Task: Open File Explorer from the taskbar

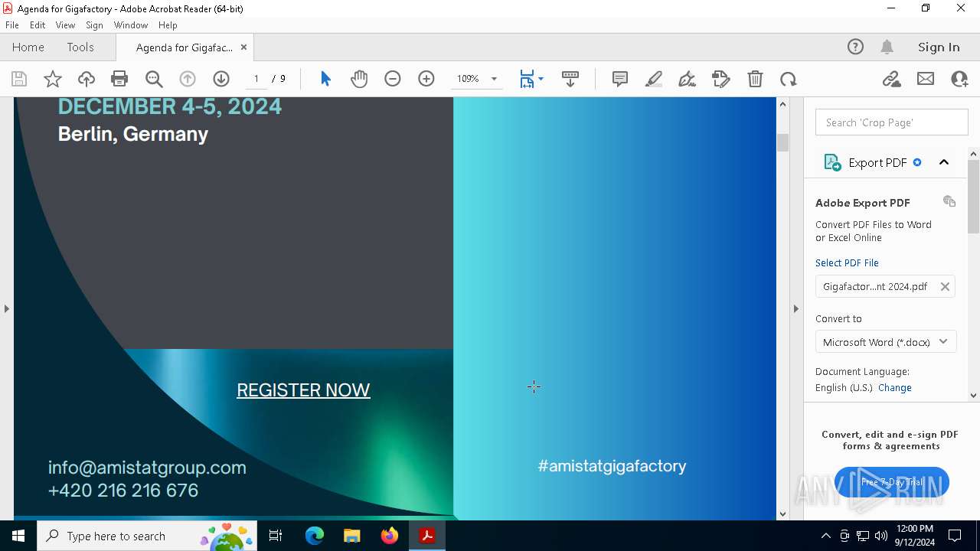Action: click(351, 536)
